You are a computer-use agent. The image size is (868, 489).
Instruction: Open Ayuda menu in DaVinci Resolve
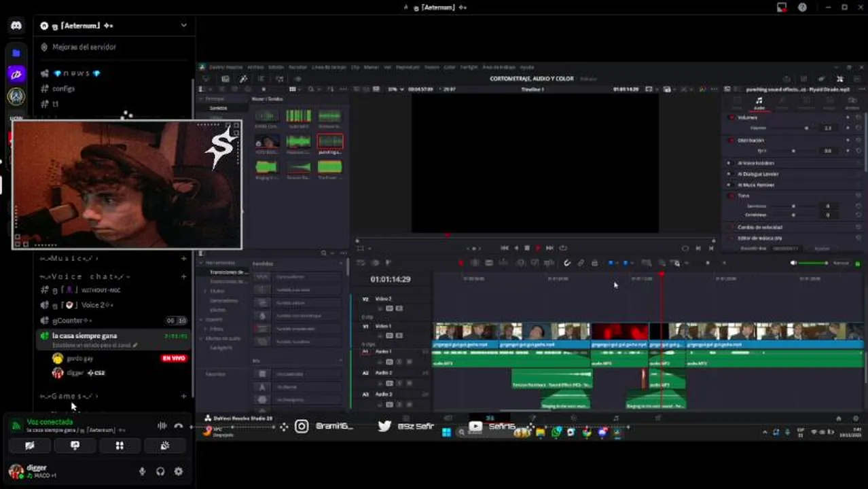[x=527, y=67]
